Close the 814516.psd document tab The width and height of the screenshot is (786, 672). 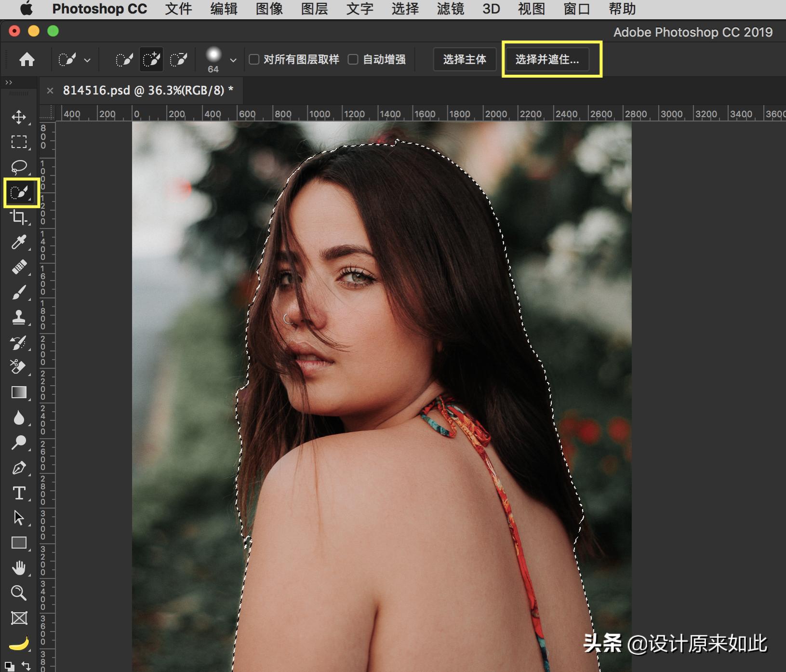[50, 90]
